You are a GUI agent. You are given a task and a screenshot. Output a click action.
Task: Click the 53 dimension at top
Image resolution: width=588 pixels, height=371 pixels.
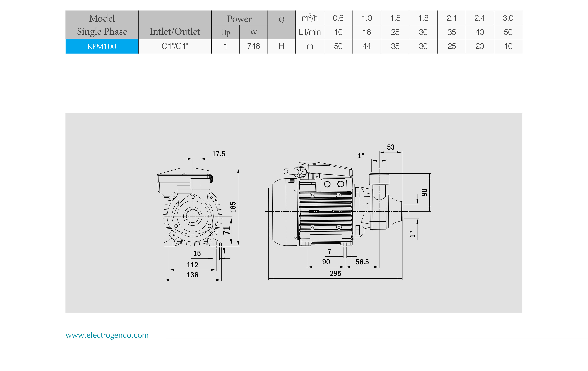[391, 147]
